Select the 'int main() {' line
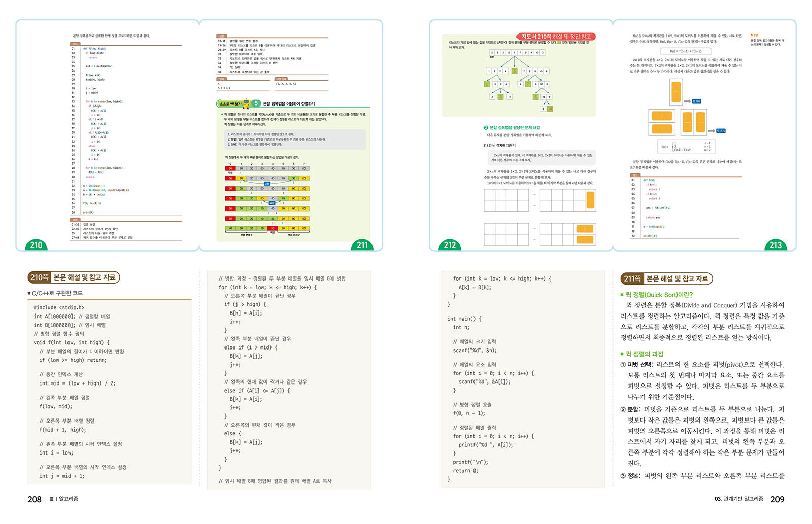This screenshot has width=812, height=524. click(x=464, y=319)
